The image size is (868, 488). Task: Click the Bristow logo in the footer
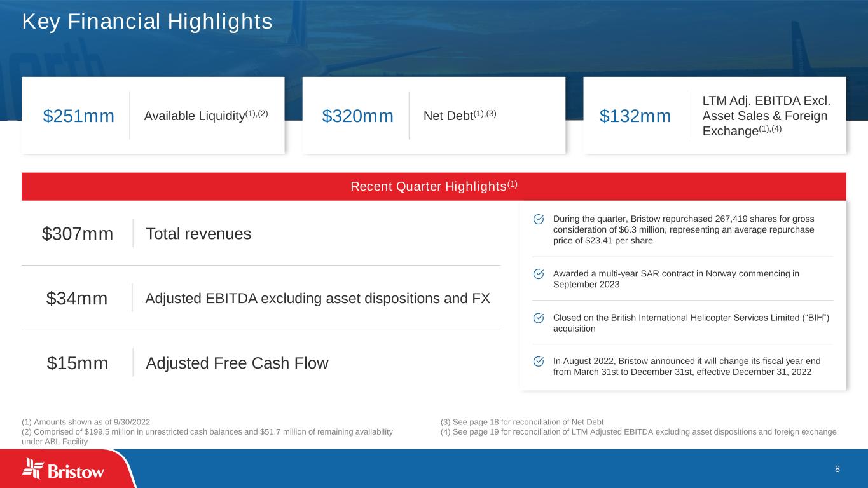64,469
